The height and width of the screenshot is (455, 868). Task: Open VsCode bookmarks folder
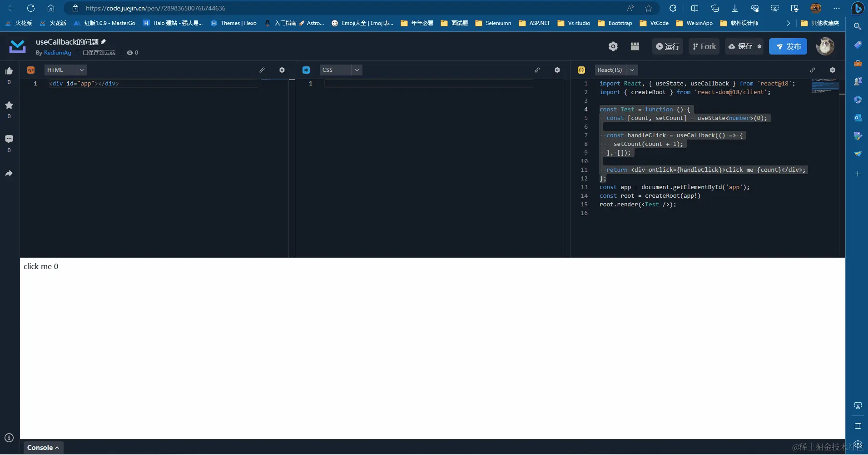654,23
